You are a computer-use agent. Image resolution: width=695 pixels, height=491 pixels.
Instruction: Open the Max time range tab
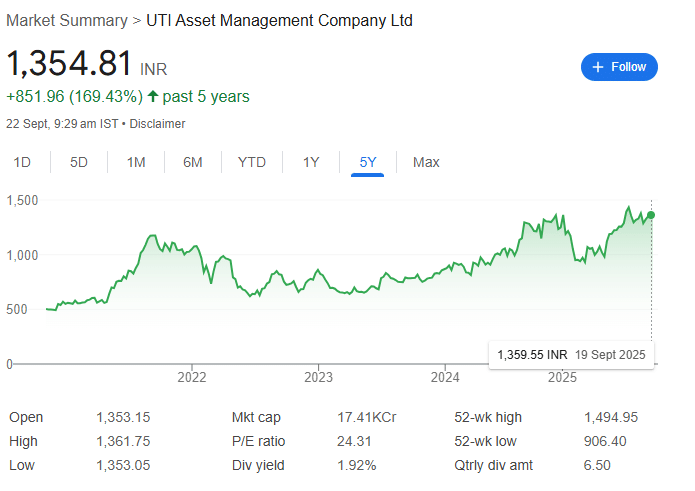426,162
